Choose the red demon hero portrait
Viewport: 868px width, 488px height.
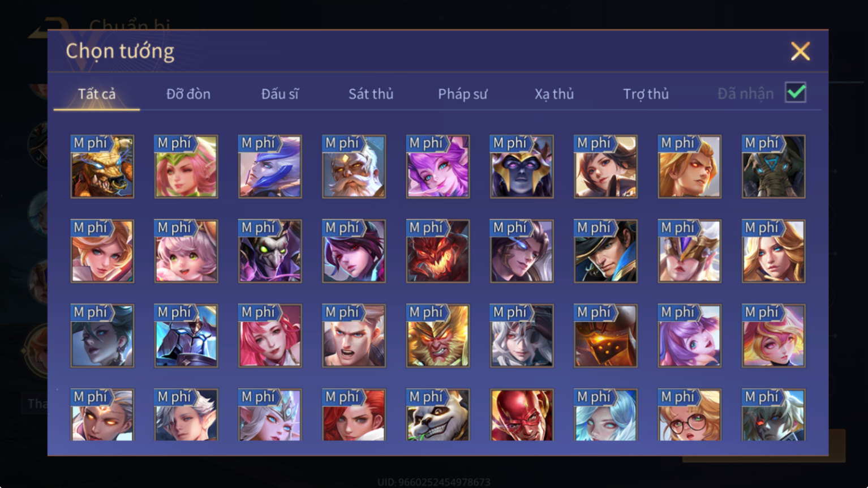[438, 251]
